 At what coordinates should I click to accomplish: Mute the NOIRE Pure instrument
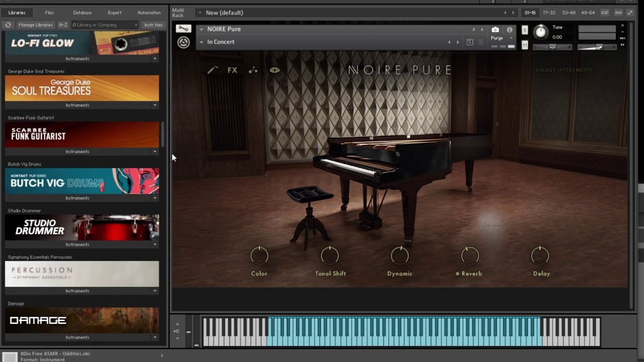[525, 45]
